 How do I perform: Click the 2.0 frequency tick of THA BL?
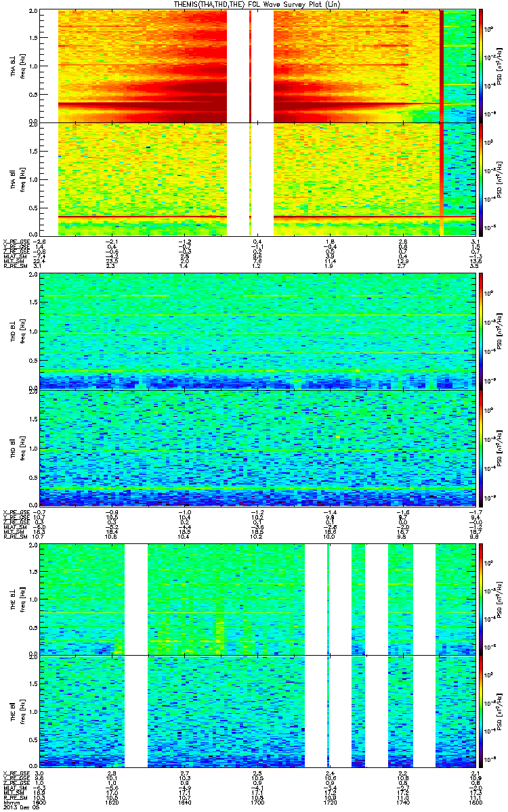click(x=33, y=12)
